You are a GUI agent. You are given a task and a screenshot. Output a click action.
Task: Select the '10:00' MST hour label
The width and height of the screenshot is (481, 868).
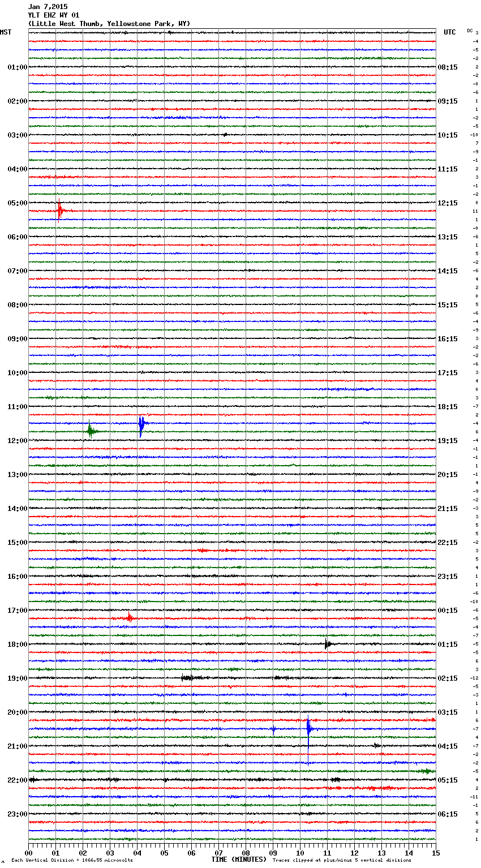[18, 373]
